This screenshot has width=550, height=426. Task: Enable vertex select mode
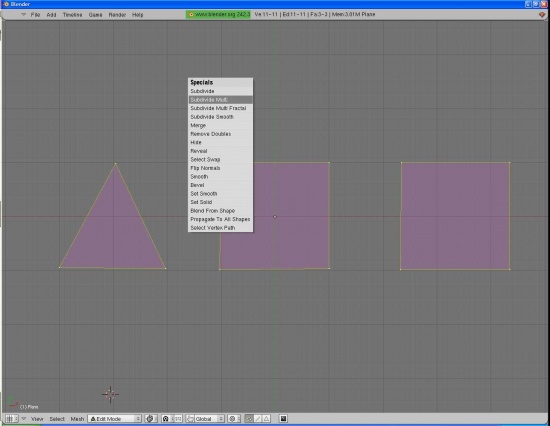coord(249,419)
